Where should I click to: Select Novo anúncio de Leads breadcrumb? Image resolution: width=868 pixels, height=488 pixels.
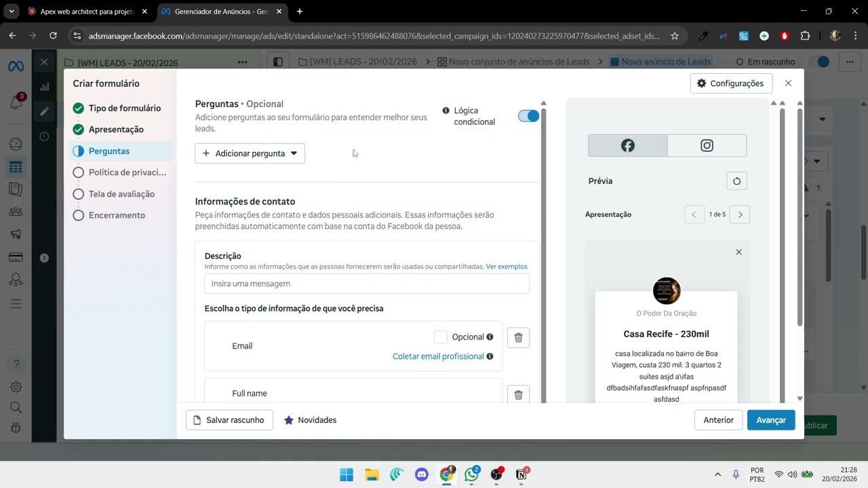pyautogui.click(x=660, y=62)
